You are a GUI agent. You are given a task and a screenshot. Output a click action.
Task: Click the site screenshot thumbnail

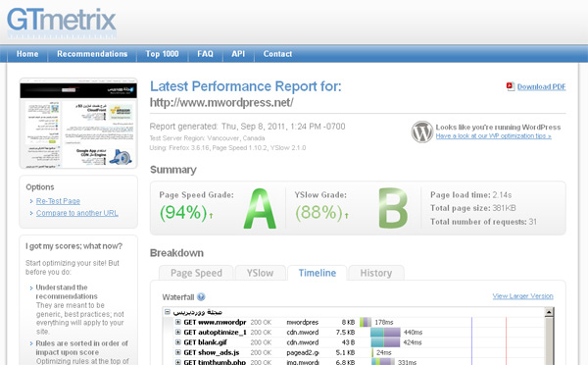tap(78, 124)
